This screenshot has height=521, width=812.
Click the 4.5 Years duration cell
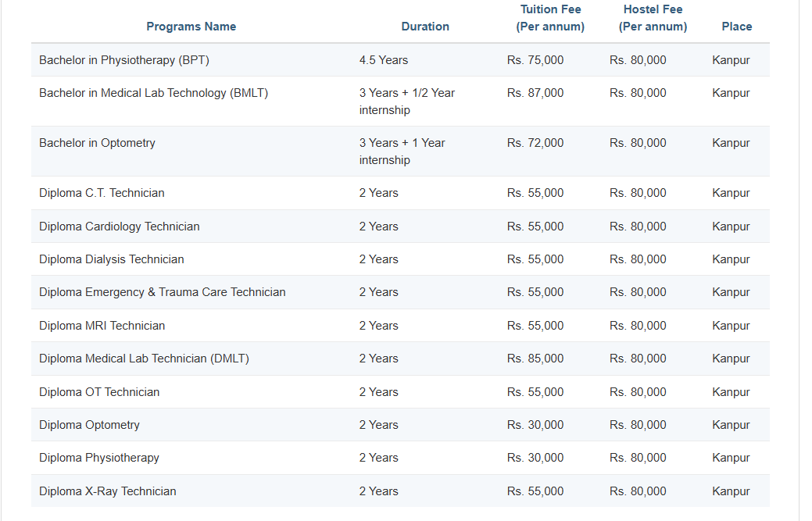pos(384,60)
